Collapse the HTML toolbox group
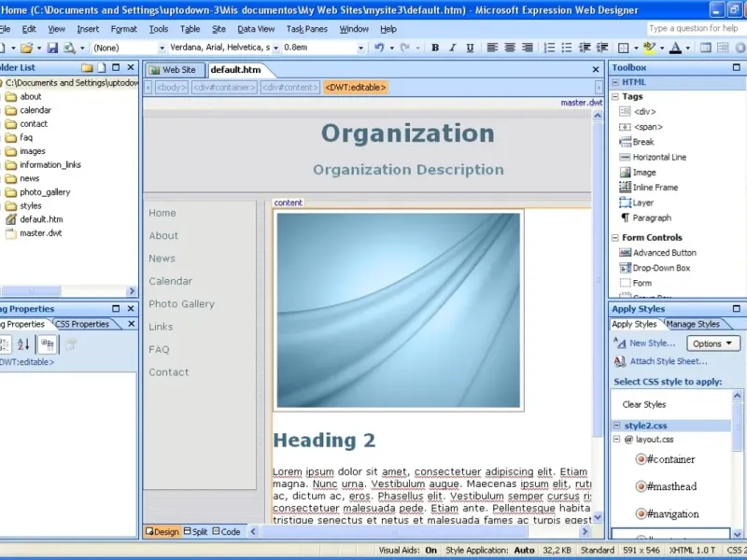 click(615, 82)
